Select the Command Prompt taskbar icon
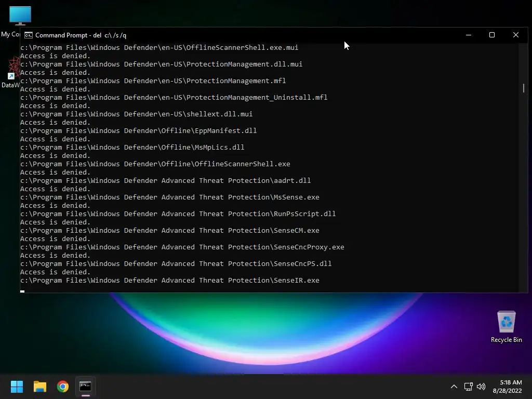 (86, 387)
